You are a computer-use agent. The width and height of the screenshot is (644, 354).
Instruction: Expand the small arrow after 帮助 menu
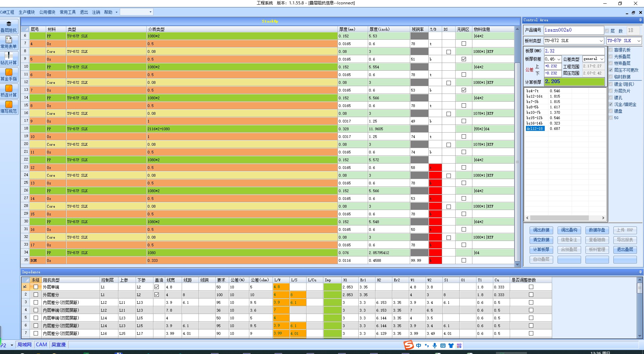pos(116,12)
